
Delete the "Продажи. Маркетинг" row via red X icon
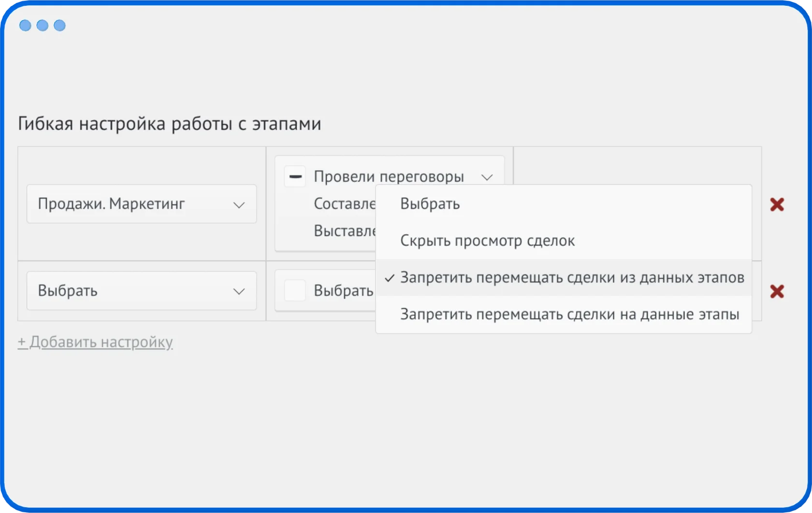point(777,204)
